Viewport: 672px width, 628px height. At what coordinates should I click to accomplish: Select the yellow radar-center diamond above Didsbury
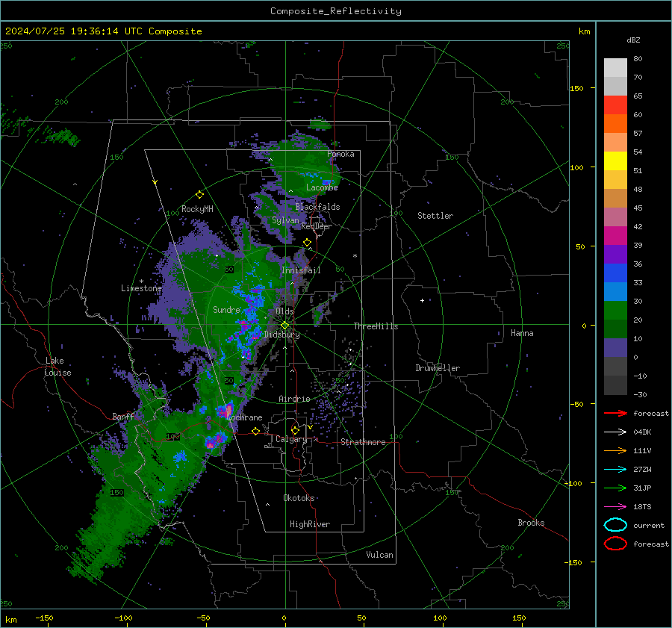284,326
